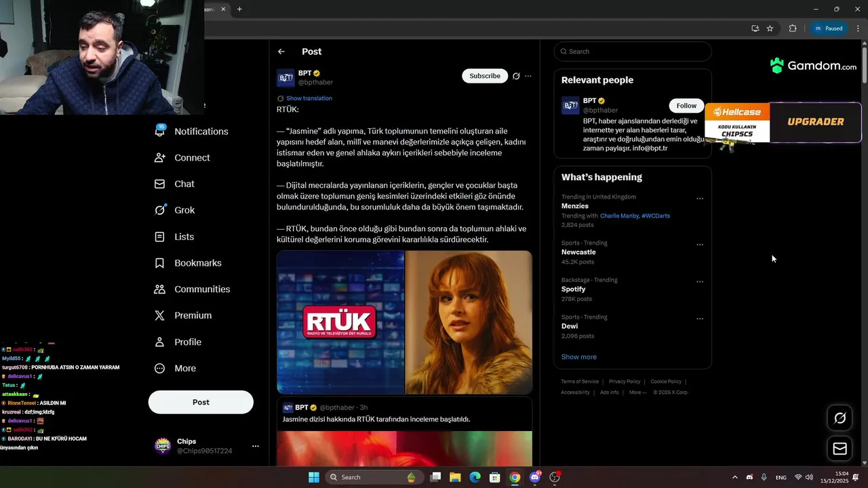Screen dimensions: 868x488
Task: Open the Ads info footer link
Action: coord(610,392)
